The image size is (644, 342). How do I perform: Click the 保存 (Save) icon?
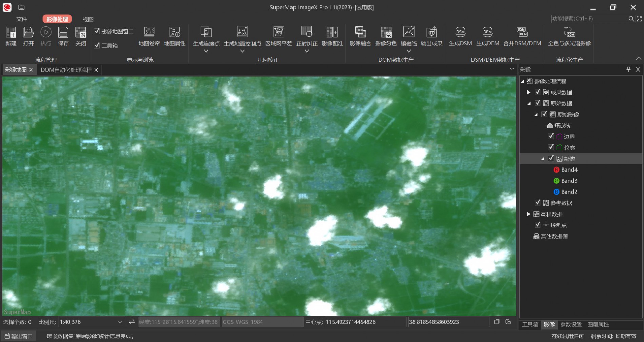(x=63, y=33)
